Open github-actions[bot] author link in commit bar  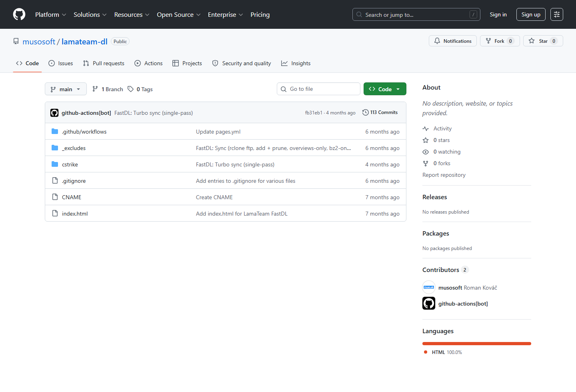(86, 113)
